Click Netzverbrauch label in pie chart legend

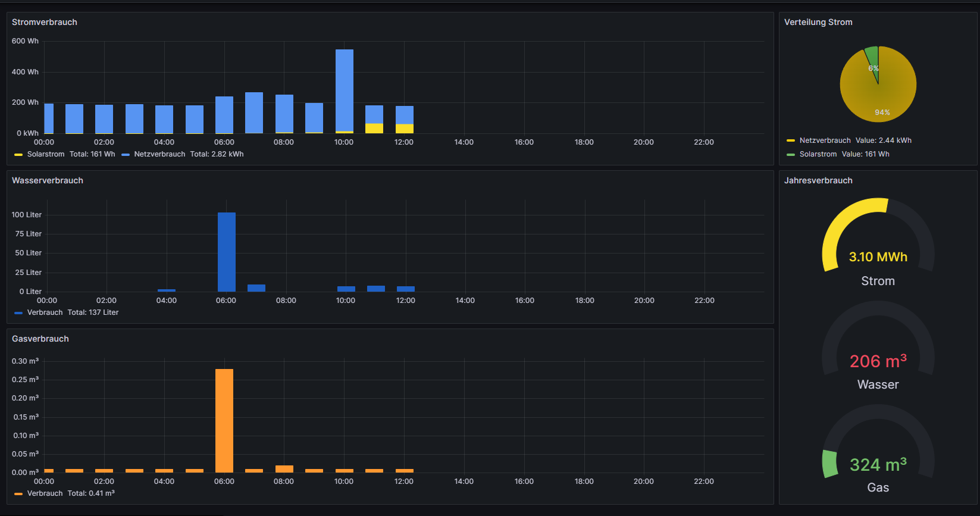(825, 140)
